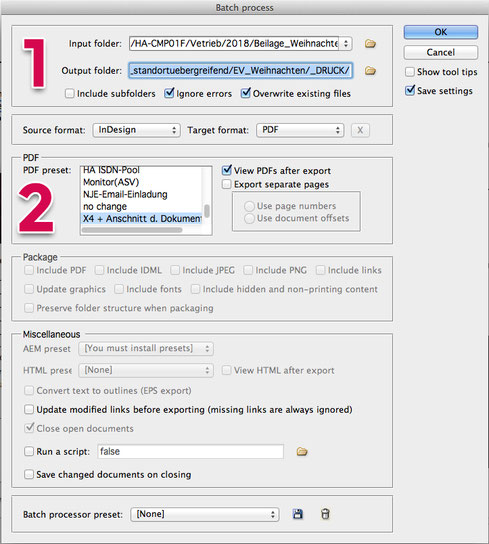Open Batch processor preset dropdown
The image size is (489, 544).
click(x=205, y=514)
